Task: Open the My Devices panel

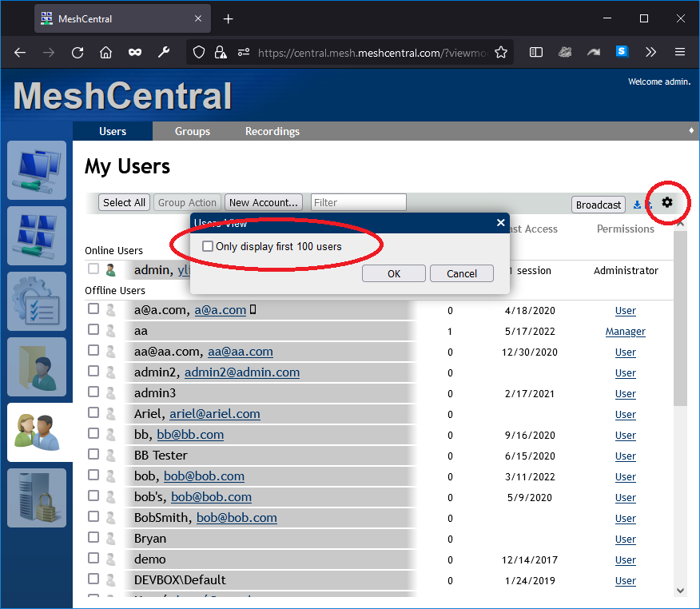Action: (x=37, y=170)
